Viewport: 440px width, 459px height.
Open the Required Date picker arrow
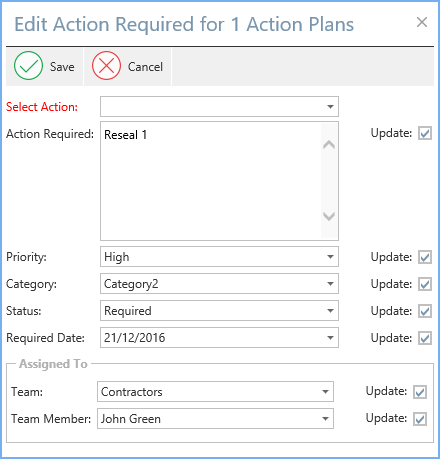pos(330,338)
